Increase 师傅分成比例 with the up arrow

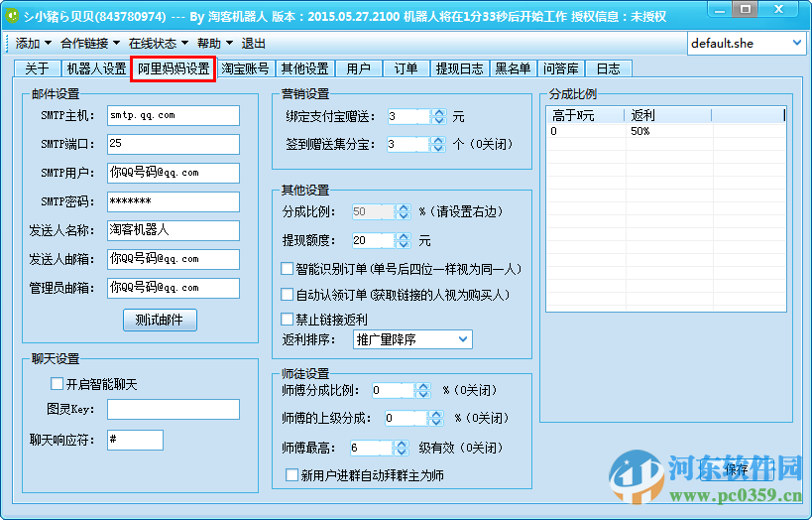click(423, 386)
